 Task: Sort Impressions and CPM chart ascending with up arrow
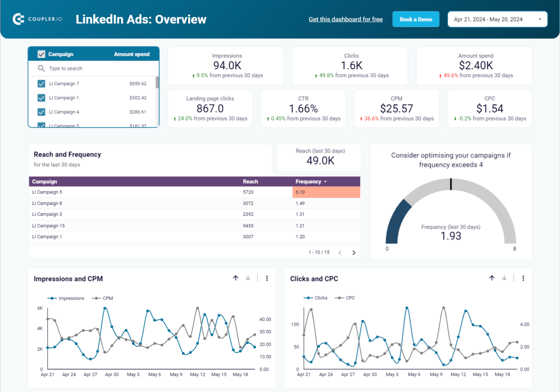tap(236, 278)
